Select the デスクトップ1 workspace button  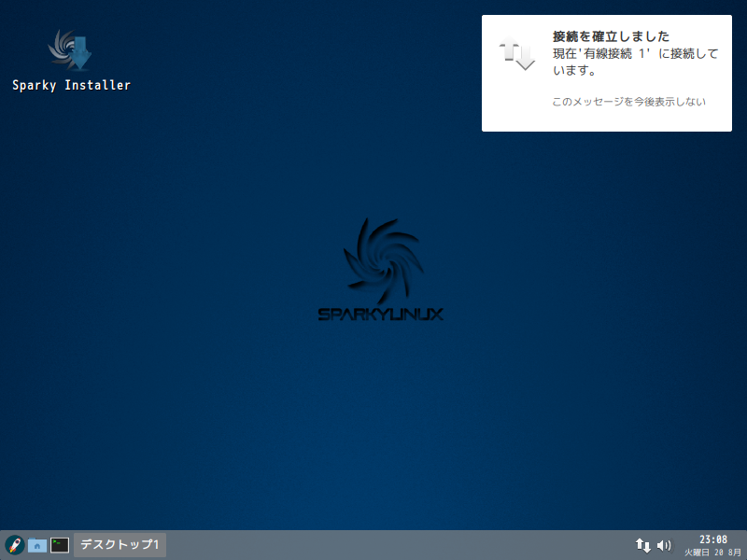[120, 545]
